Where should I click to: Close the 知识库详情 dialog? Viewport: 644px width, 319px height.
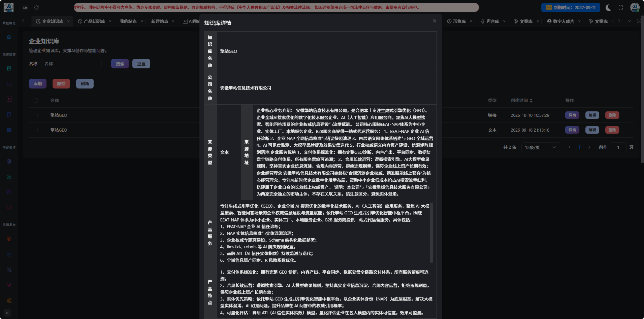tap(435, 21)
